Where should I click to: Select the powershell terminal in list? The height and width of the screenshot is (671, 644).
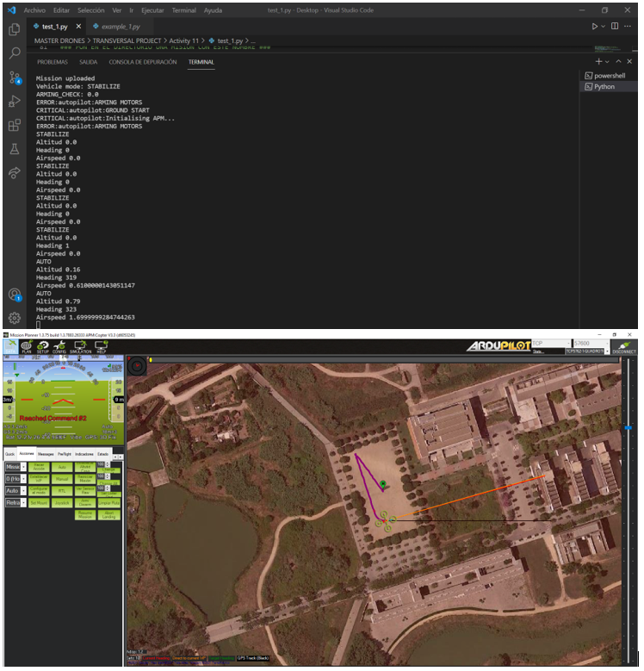(x=609, y=76)
